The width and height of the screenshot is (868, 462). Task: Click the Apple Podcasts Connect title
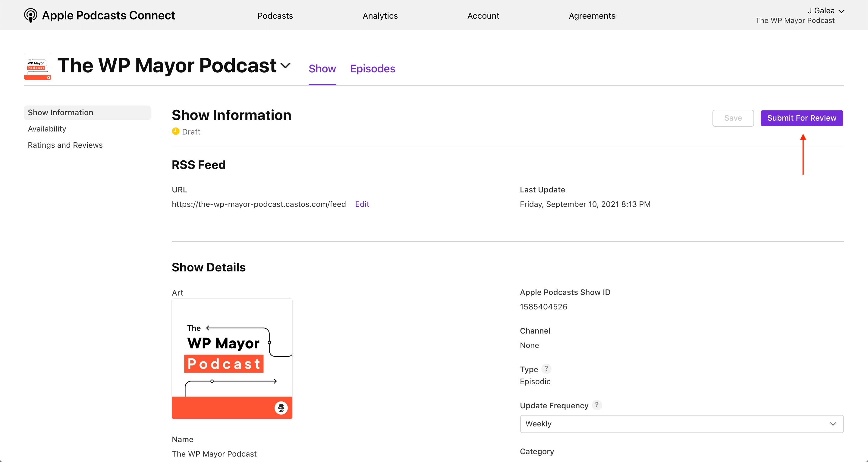point(108,15)
